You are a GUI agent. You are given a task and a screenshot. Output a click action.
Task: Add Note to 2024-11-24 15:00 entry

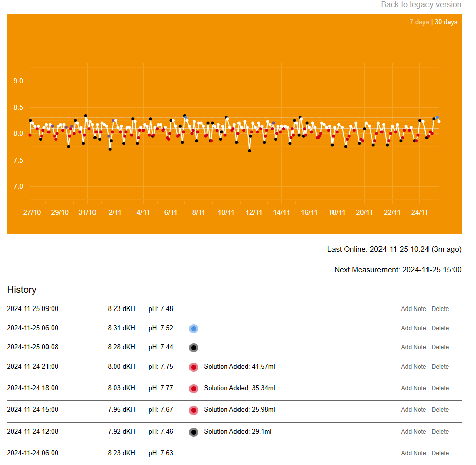pyautogui.click(x=413, y=410)
